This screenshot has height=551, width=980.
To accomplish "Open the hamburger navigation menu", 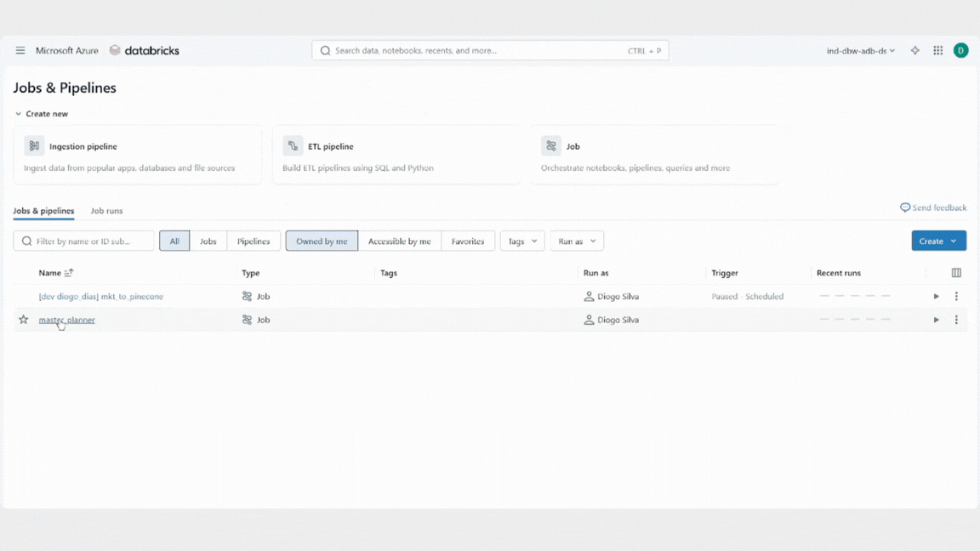I will point(20,51).
